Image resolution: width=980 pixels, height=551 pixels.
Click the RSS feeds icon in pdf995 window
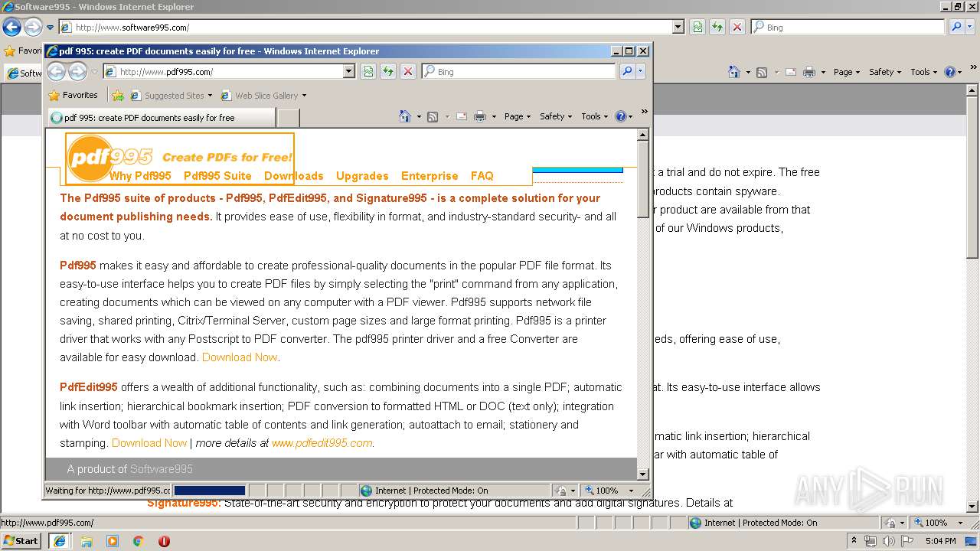coord(433,116)
